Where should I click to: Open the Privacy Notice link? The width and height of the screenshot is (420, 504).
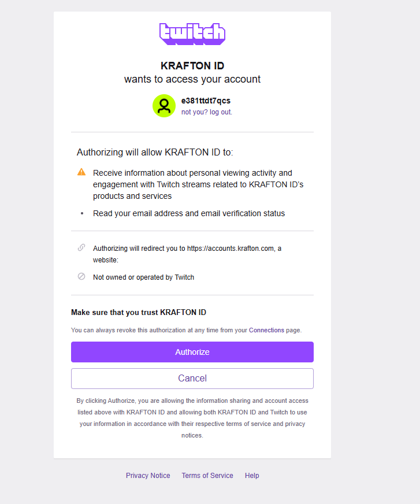[x=148, y=476]
